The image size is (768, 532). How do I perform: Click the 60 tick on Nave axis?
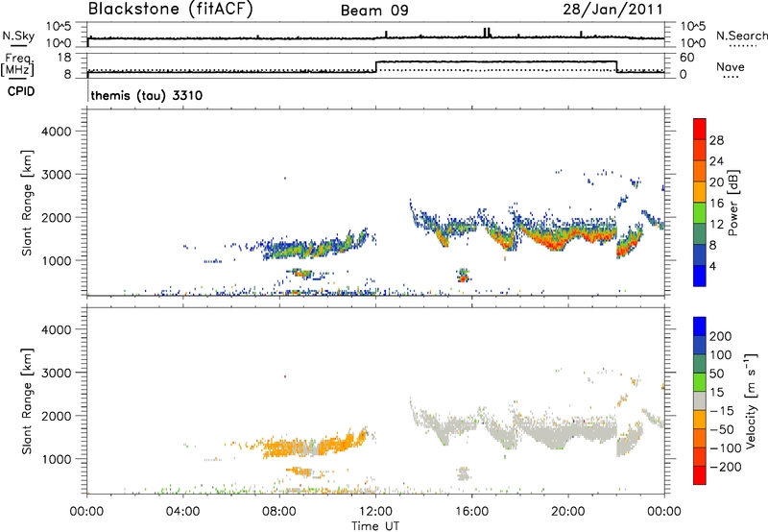(687, 58)
